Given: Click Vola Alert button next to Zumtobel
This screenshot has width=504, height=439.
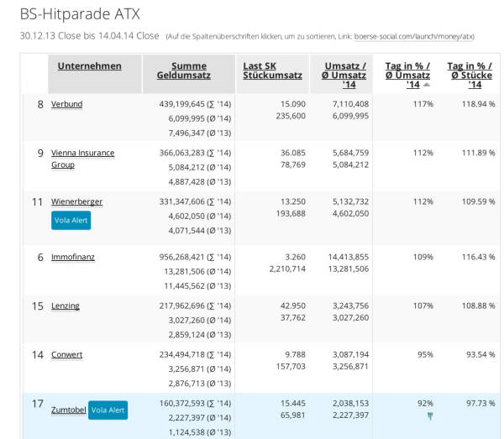Looking at the screenshot, I should click(x=108, y=410).
